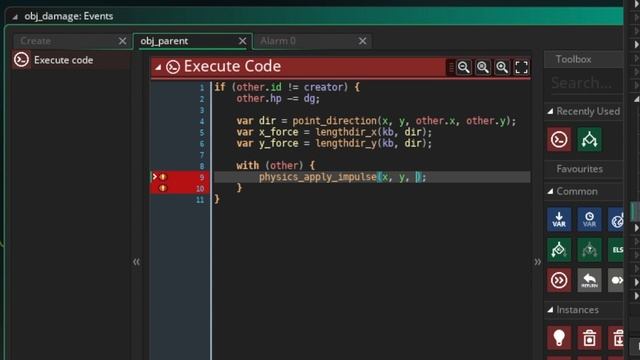Select If Variable icon in Recently Used
The image size is (640, 360).
click(x=589, y=140)
